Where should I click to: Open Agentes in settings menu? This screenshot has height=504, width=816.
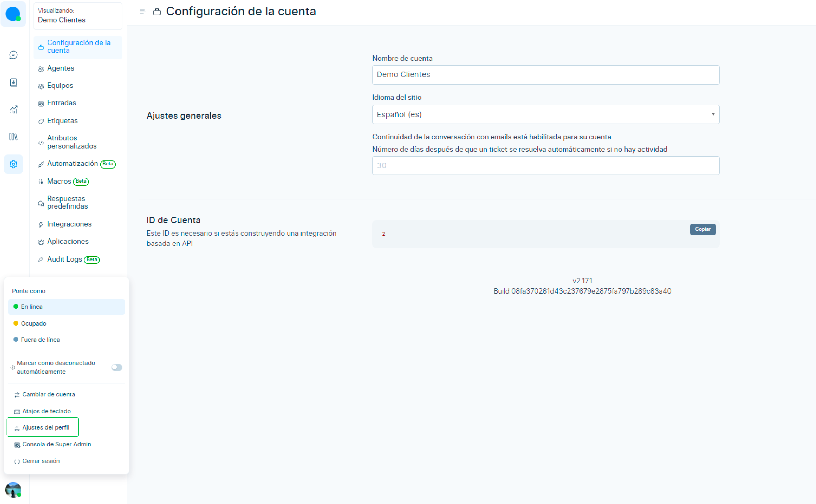pyautogui.click(x=61, y=68)
